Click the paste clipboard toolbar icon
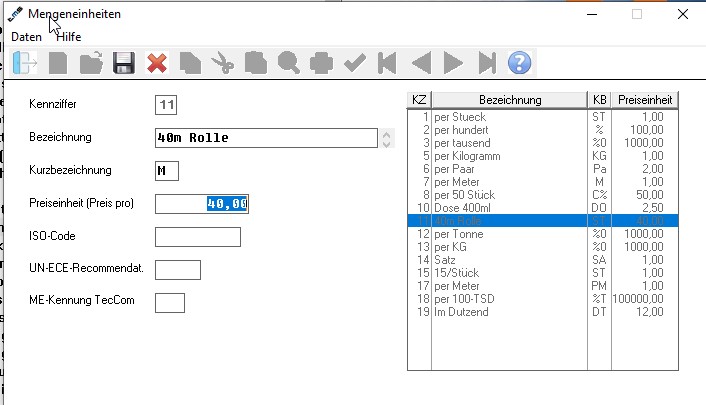This screenshot has width=706, height=405. 256,63
